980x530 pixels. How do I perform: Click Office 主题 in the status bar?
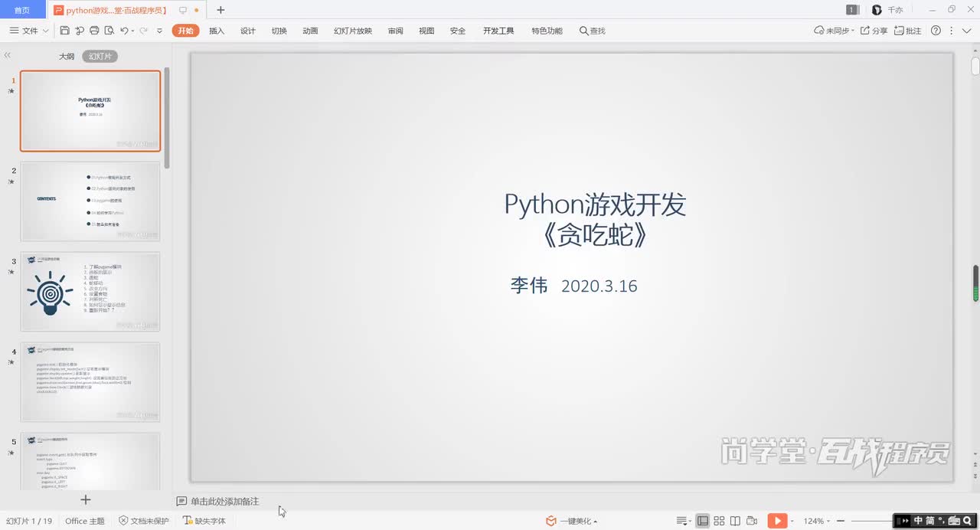(85, 521)
